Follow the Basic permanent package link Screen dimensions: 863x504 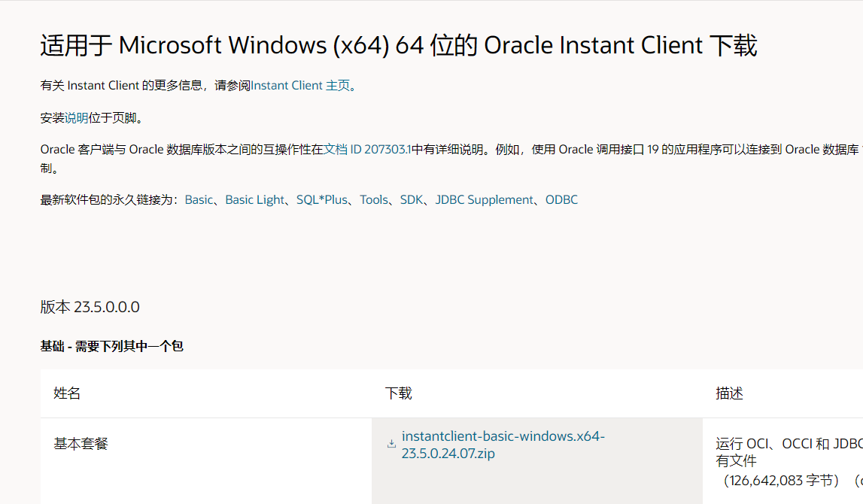click(199, 200)
